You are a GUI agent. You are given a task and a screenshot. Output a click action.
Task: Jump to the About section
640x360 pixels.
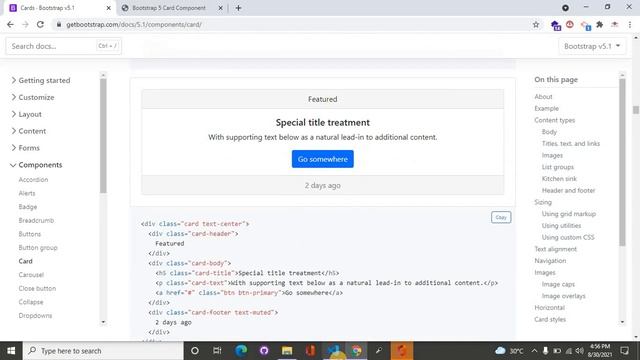543,97
